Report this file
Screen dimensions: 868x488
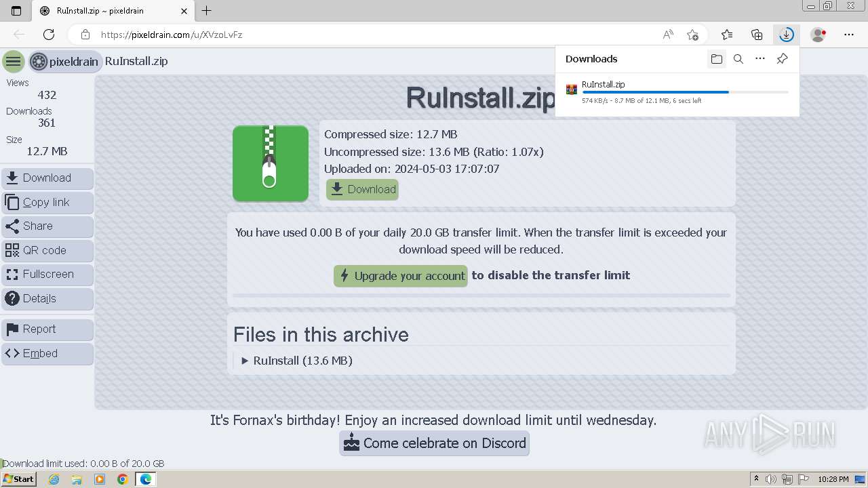click(x=47, y=329)
